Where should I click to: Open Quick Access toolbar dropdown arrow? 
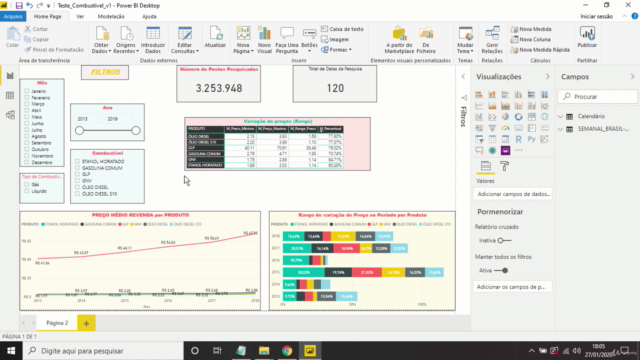tap(49, 6)
